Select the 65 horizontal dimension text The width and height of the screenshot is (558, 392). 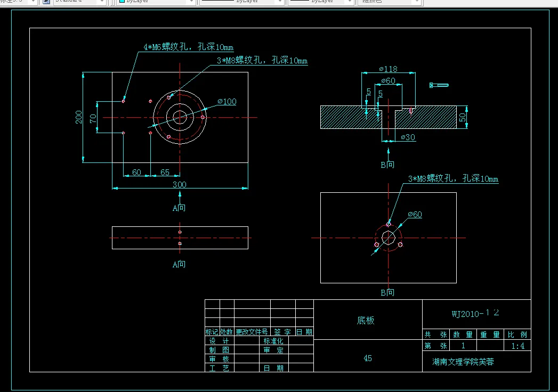tap(165, 172)
